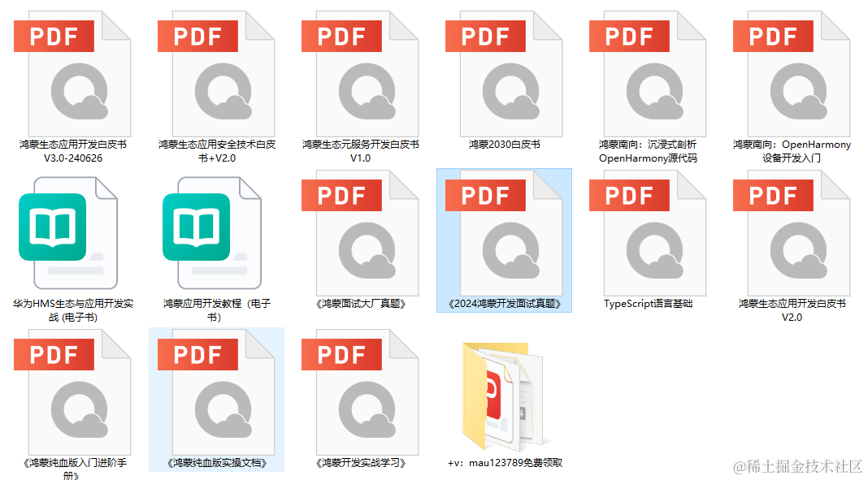Image resolution: width=868 pixels, height=480 pixels.
Task: Click the label 鸿蒙应用开发教程（电子书）
Action: point(217,310)
